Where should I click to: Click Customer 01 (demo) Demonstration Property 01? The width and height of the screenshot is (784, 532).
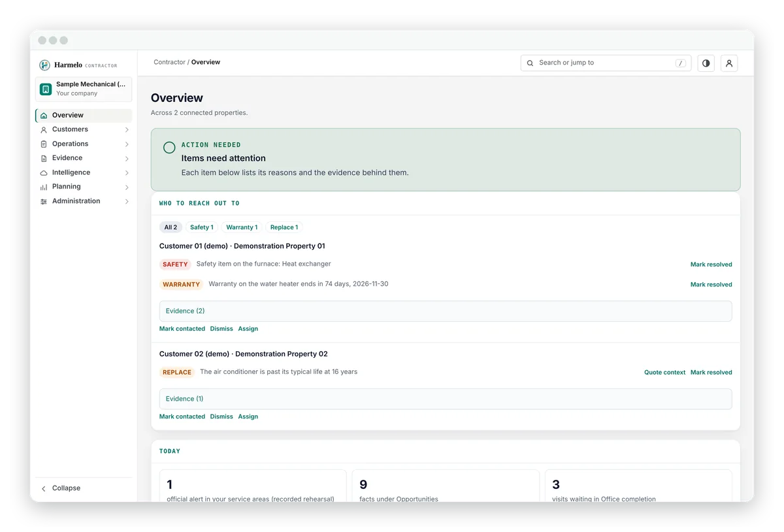[242, 246]
